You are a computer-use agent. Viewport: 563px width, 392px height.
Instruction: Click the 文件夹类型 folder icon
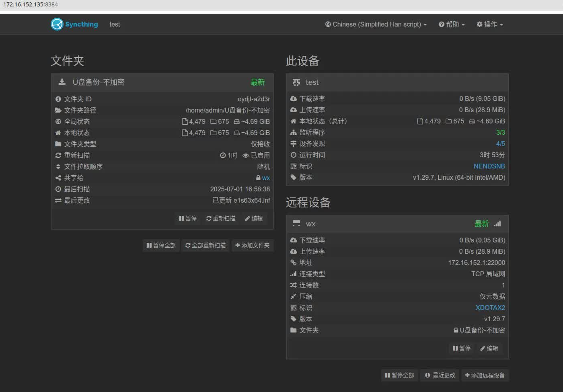pyautogui.click(x=58, y=144)
